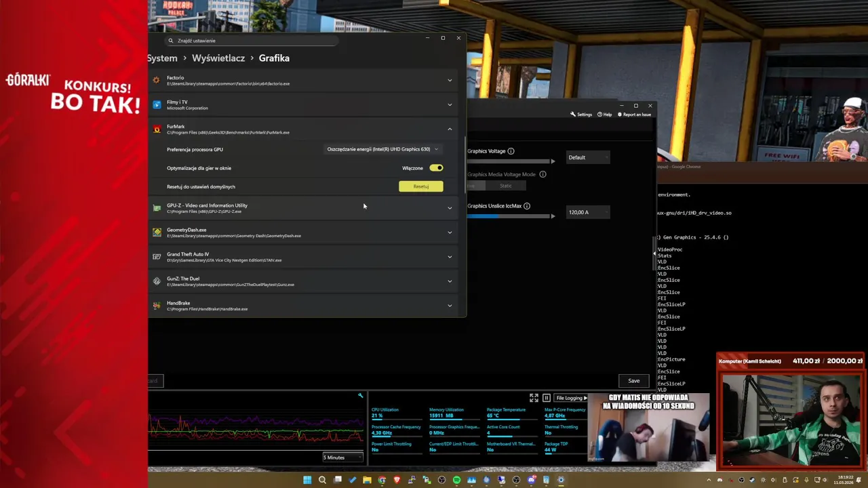Click the Znajdź ustawienie search field
Image resolution: width=868 pixels, height=488 pixels.
click(x=251, y=41)
